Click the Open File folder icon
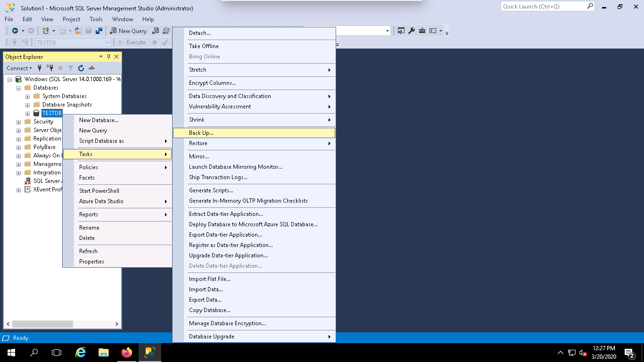Viewport: 644px width, 362px height. click(78, 31)
